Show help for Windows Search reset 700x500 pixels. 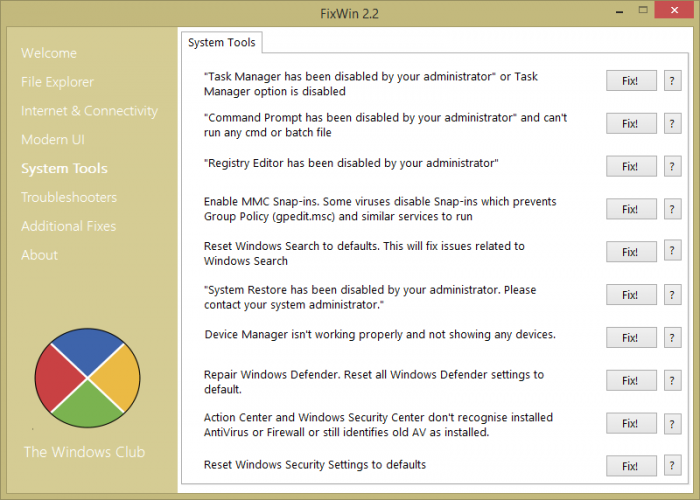[x=672, y=251]
